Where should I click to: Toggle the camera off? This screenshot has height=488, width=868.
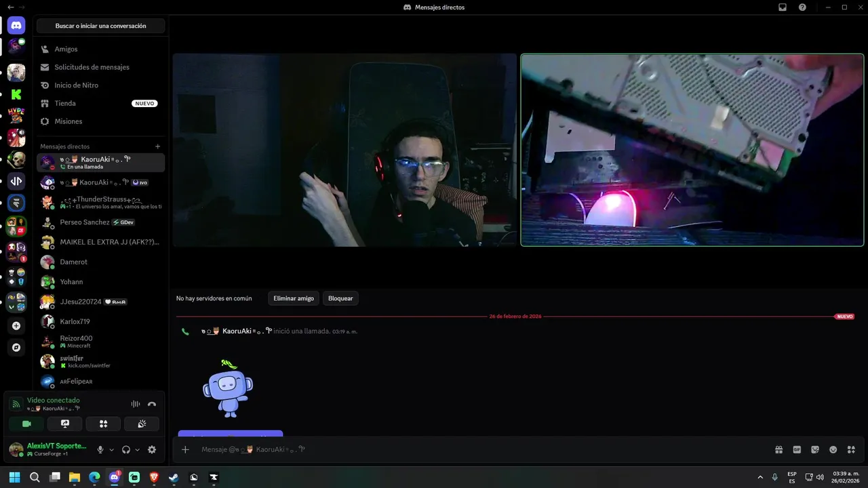tap(26, 424)
